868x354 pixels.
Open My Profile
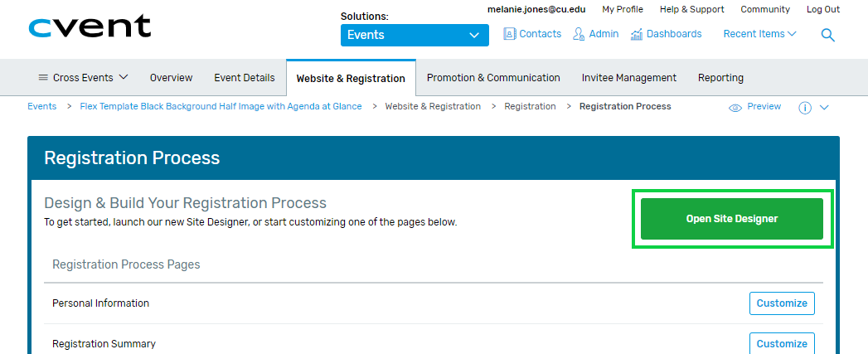[x=623, y=9]
